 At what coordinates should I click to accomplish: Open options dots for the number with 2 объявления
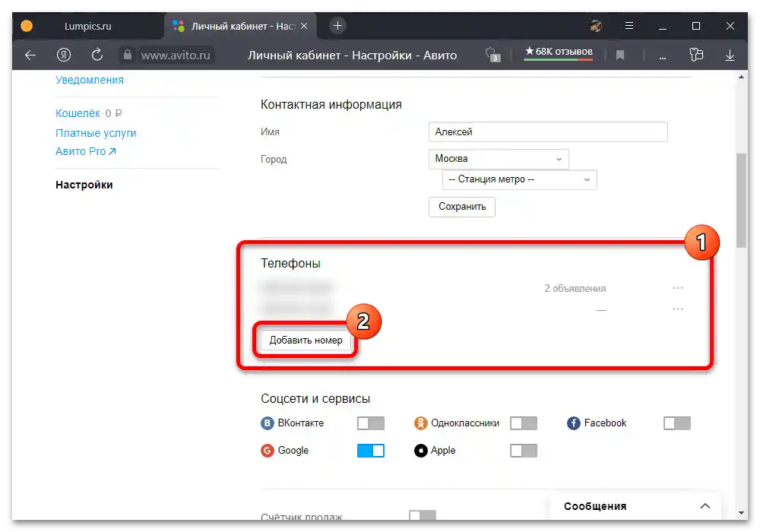678,288
